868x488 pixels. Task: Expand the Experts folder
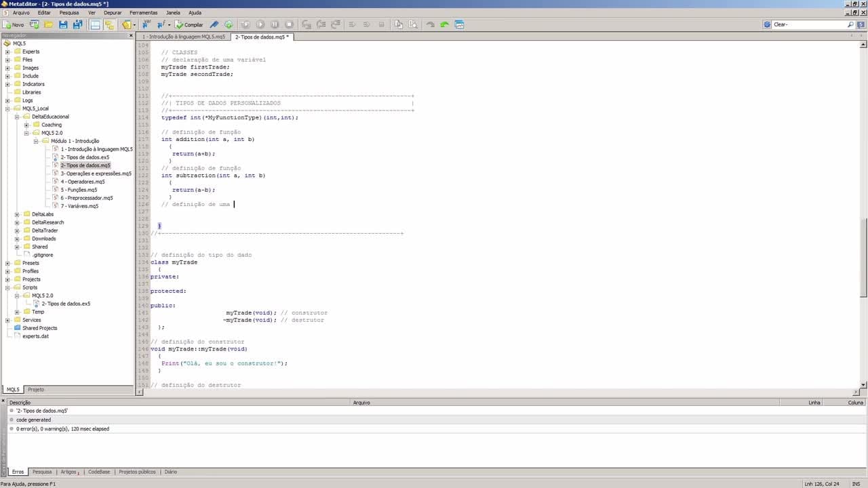7,52
